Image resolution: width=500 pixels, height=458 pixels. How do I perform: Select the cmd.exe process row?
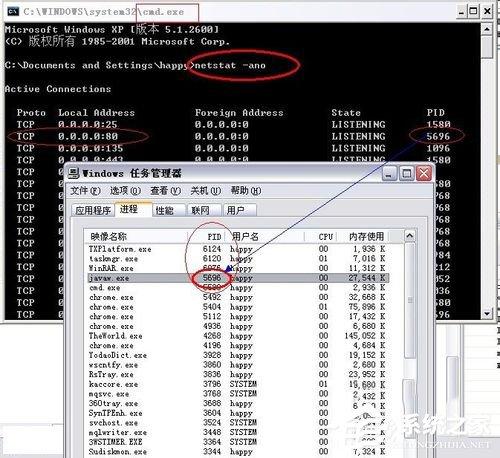point(237,288)
